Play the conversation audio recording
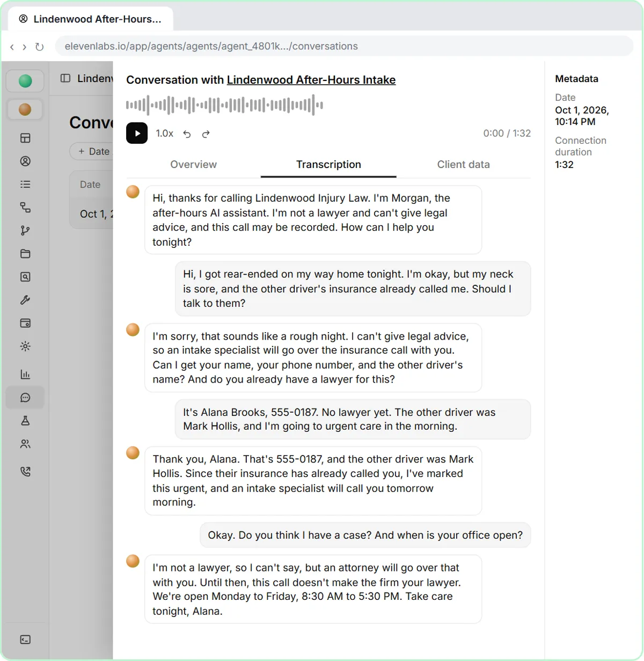 (x=137, y=134)
